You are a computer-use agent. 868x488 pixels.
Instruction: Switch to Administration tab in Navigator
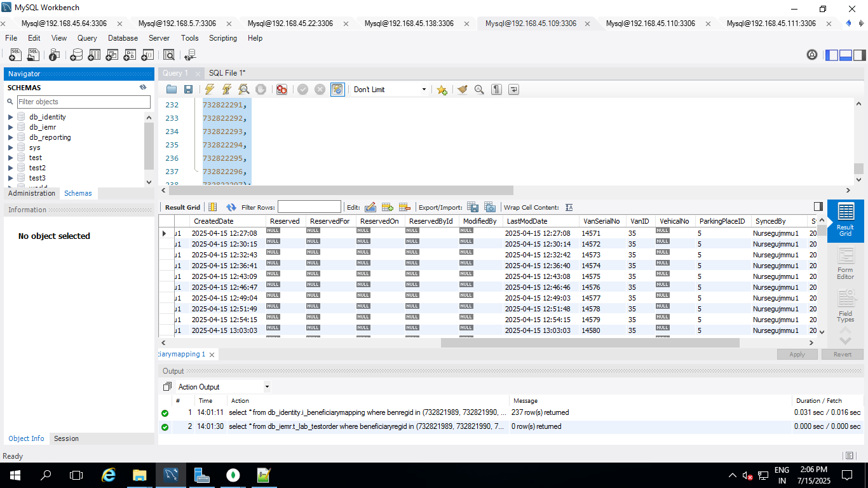pyautogui.click(x=32, y=193)
